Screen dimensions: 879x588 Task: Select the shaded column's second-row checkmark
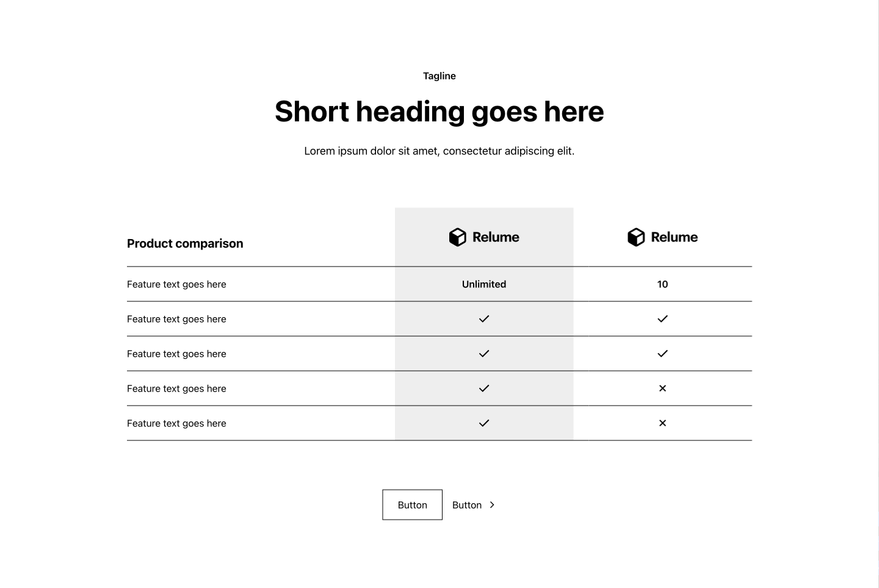(x=484, y=319)
